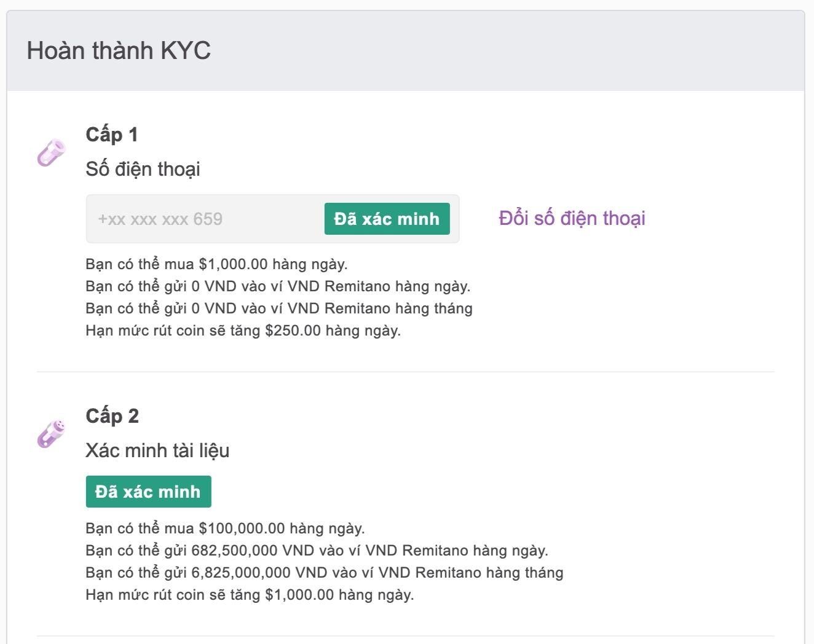814x644 pixels.
Task: Click the 0 VND daily deposit limit line
Action: [278, 286]
